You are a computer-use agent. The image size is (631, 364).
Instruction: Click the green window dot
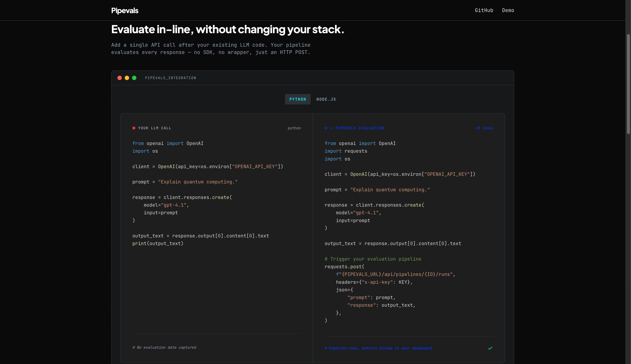134,78
